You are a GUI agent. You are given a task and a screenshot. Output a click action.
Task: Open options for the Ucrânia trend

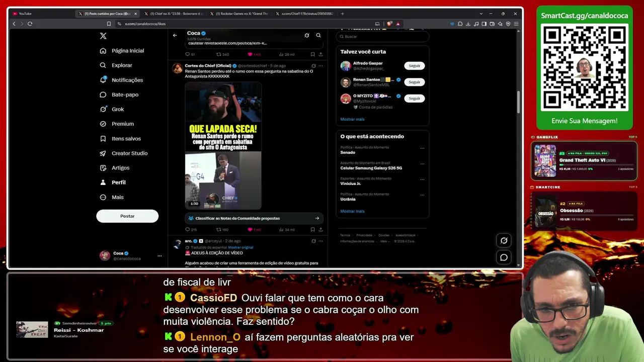tap(422, 195)
